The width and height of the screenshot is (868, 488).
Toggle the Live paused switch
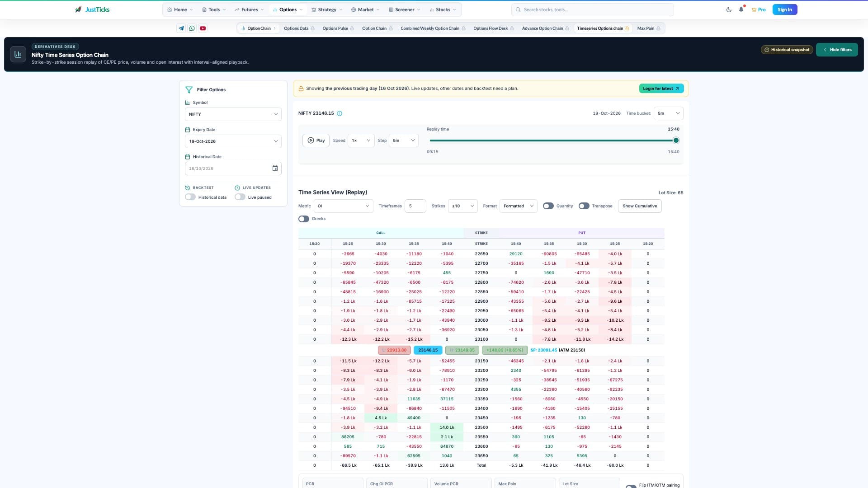click(240, 197)
